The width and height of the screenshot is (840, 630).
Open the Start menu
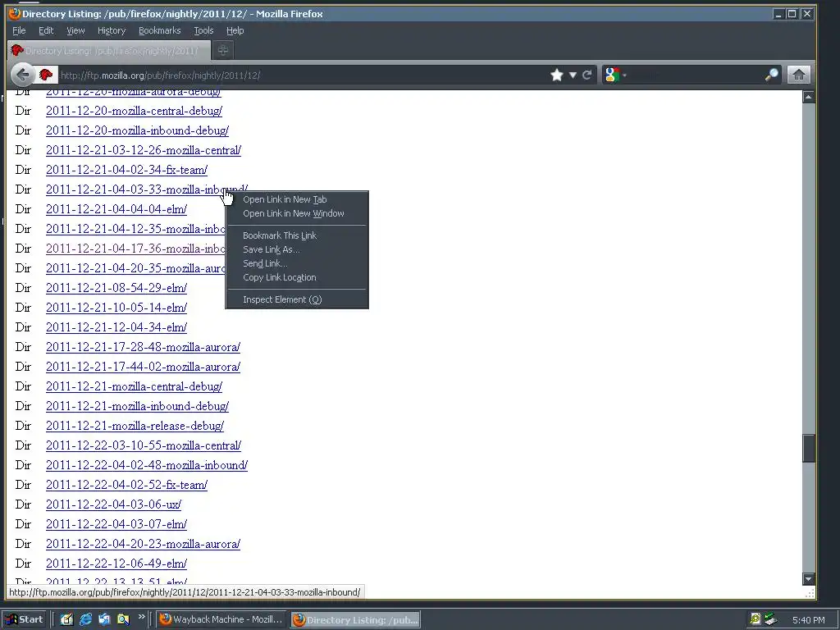point(23,619)
